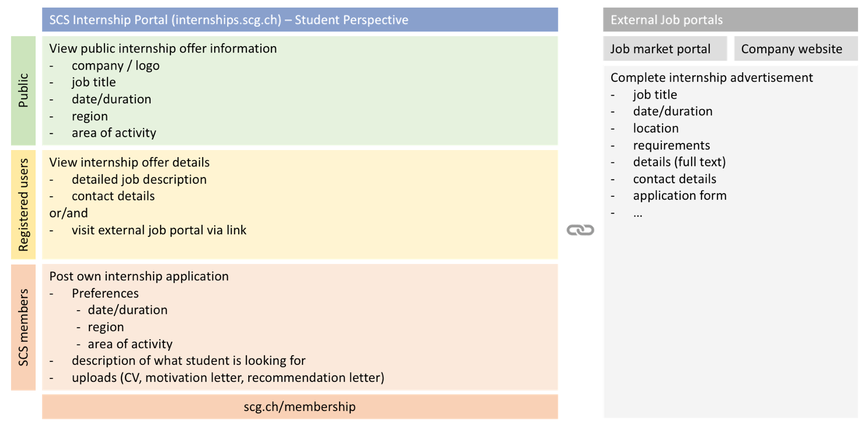Click 'region' in the Public section
This screenshot has width=868, height=428.
(x=90, y=116)
